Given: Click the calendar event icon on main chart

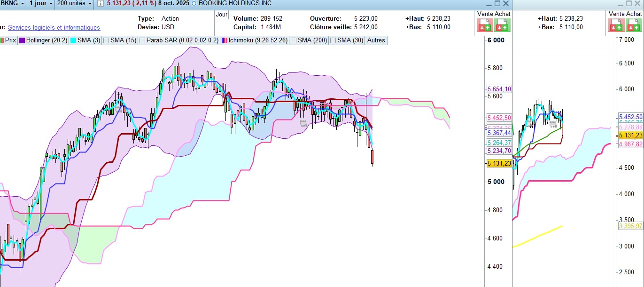Looking at the screenshot, I should point(303,123).
